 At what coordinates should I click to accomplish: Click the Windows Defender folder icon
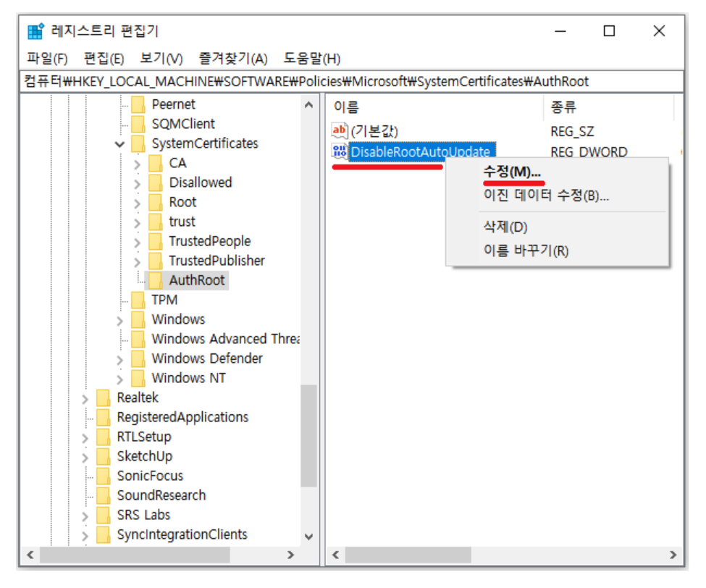click(138, 359)
